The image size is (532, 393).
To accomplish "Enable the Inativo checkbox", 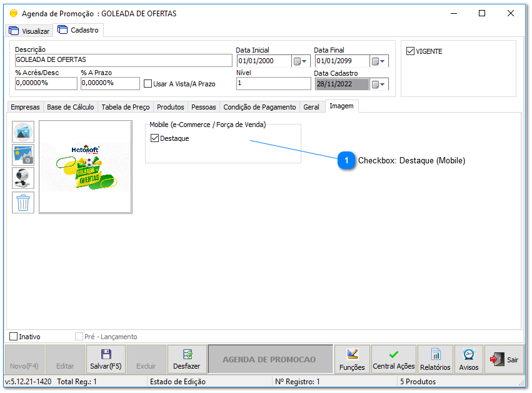I will pos(14,337).
